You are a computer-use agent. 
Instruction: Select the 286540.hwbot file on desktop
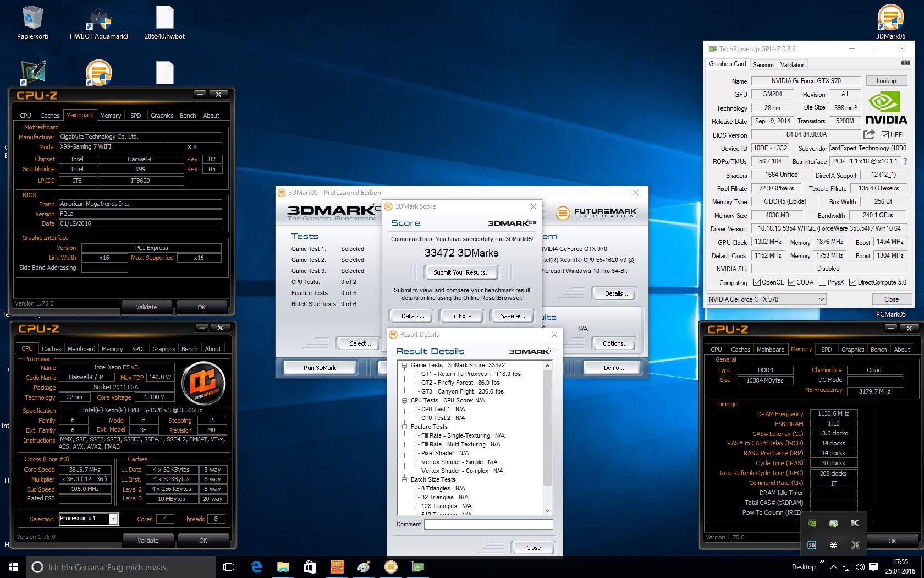click(x=164, y=23)
